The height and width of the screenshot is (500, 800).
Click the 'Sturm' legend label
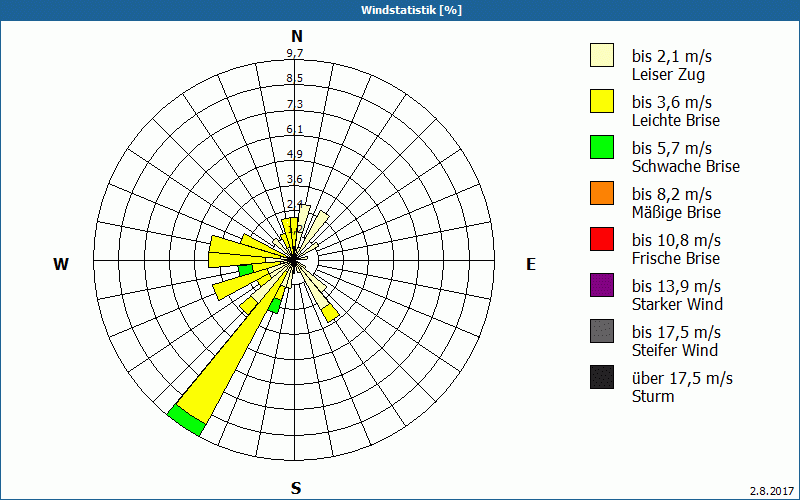click(x=653, y=396)
